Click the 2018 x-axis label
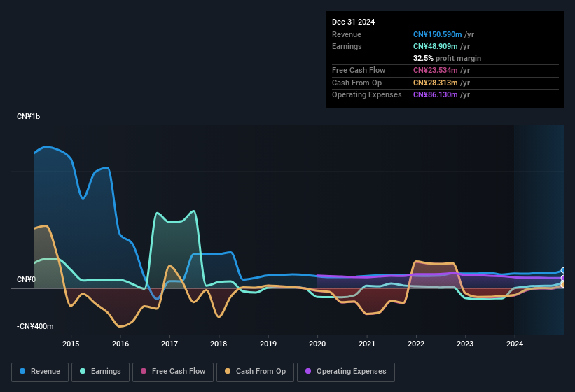Screen dimensions: 575x392 tap(219, 344)
